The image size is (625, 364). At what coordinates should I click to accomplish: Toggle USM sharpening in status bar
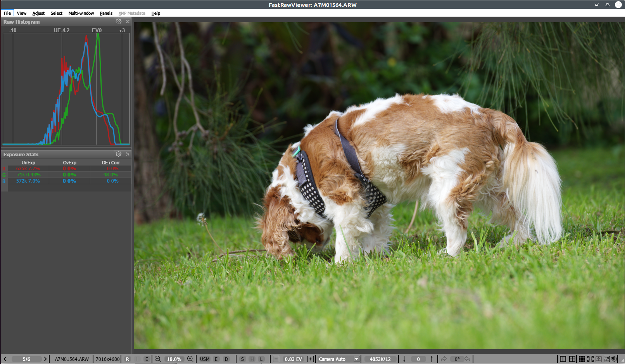(204, 359)
